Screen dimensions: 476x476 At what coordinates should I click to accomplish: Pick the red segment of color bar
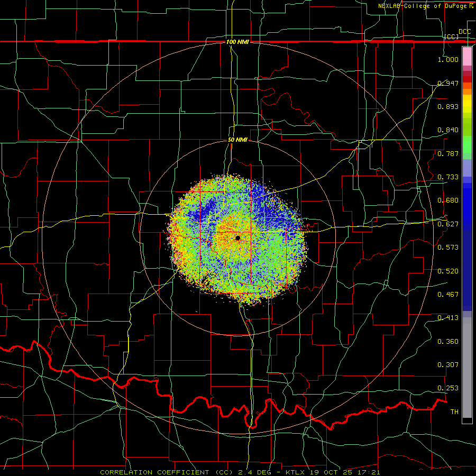click(x=467, y=79)
